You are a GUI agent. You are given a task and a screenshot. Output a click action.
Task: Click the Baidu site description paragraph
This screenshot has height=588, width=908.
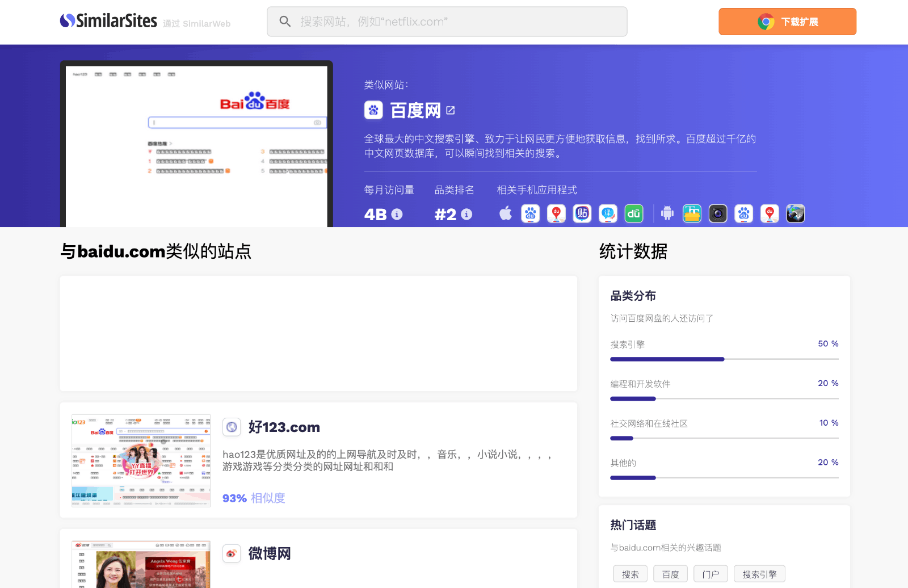click(560, 146)
